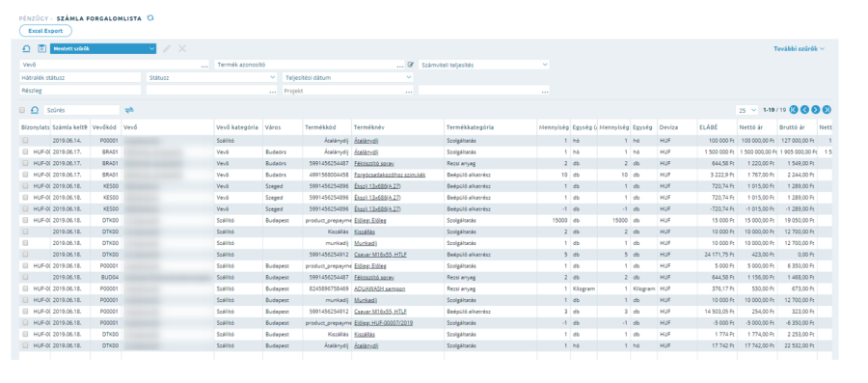Reset filters with the undo arrow beside Mentett szűrők
This screenshot has width=868, height=383.
[27, 48]
